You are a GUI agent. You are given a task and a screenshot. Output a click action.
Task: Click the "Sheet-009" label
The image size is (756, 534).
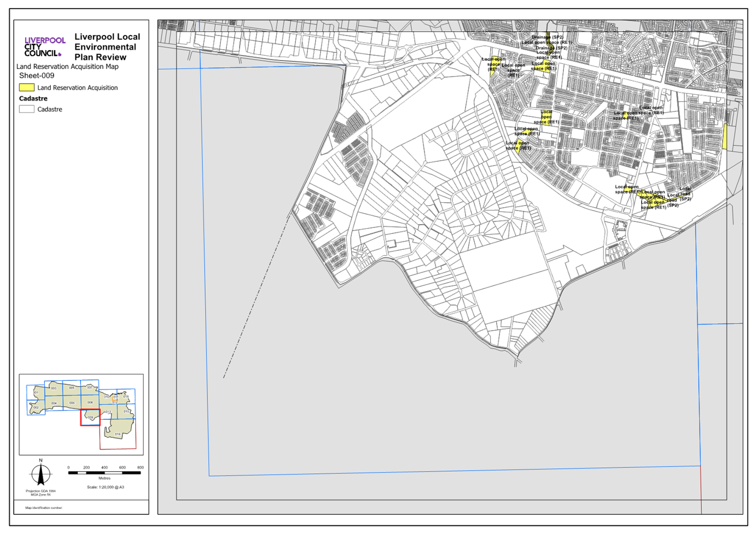[x=37, y=76]
